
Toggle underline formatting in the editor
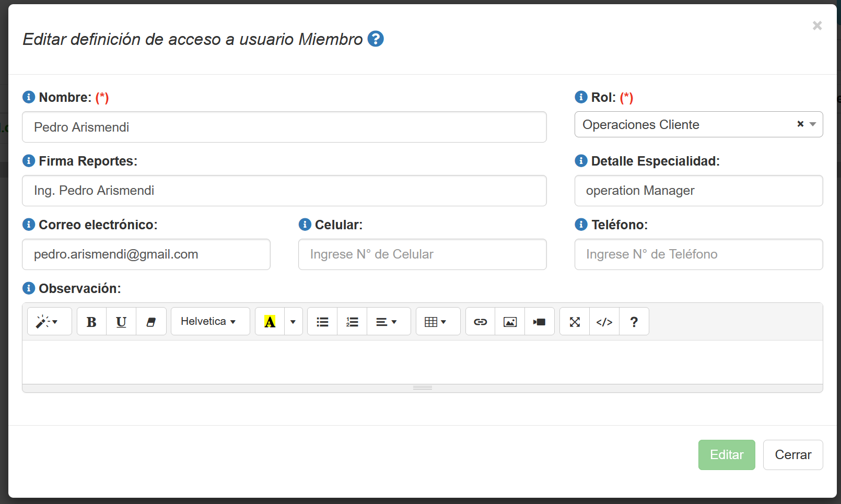[121, 322]
